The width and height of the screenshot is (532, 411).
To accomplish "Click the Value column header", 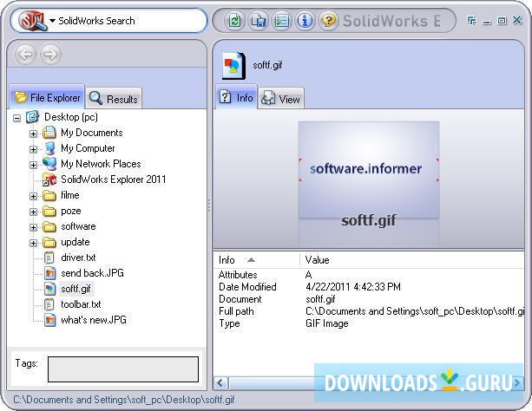I will coord(412,260).
